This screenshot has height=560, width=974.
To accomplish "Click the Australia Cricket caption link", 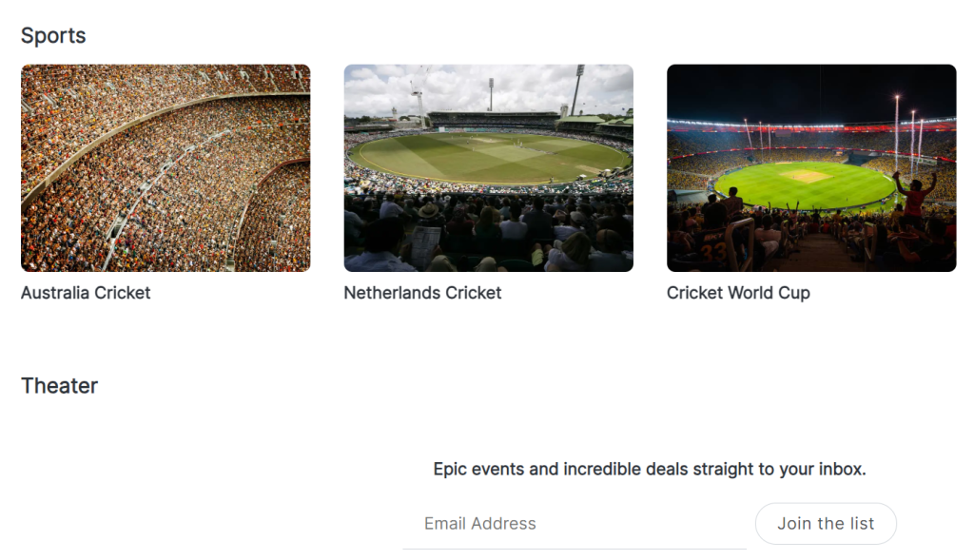I will click(86, 293).
